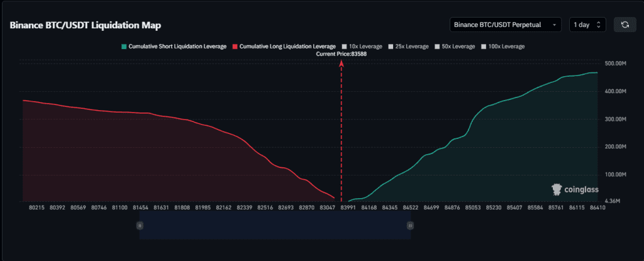
Task: Click the refresh icon button
Action: coord(625,25)
